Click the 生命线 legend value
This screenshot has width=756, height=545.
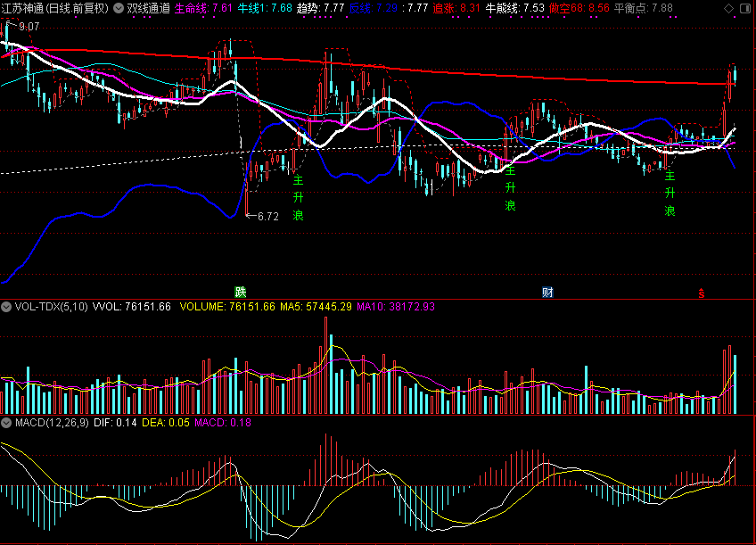(223, 8)
